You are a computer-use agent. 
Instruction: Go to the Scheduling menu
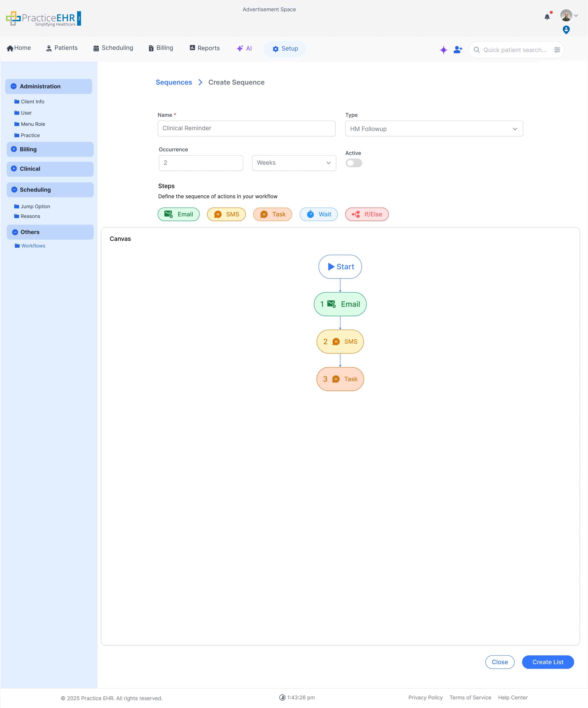(x=113, y=48)
